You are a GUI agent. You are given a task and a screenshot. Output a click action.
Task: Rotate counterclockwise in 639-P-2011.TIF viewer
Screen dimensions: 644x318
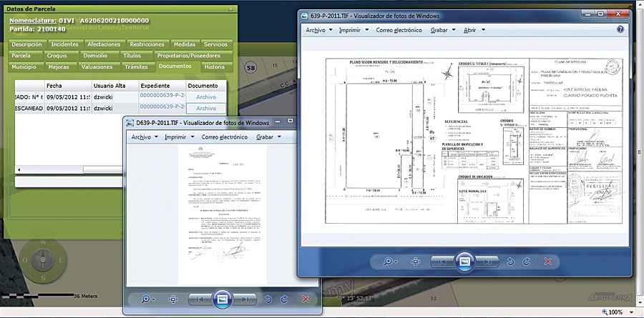510,262
